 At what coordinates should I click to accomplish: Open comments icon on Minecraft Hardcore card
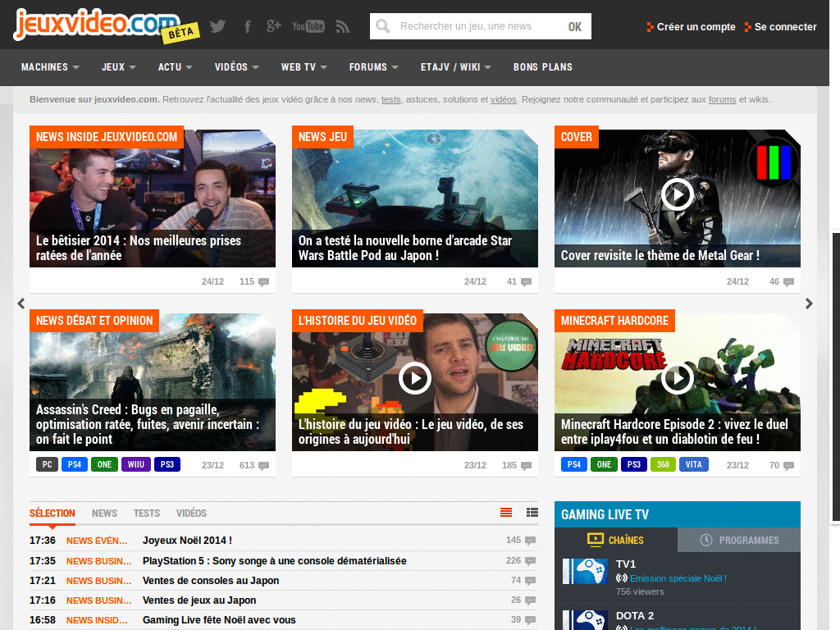pos(788,466)
